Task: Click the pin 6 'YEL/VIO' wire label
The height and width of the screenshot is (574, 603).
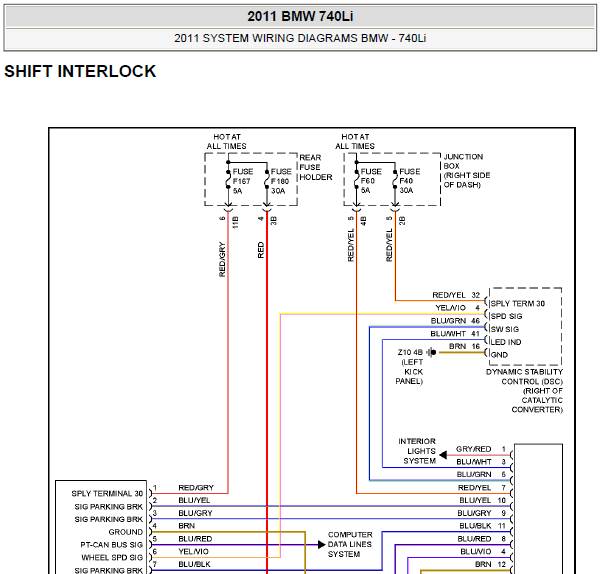Action: [x=193, y=552]
